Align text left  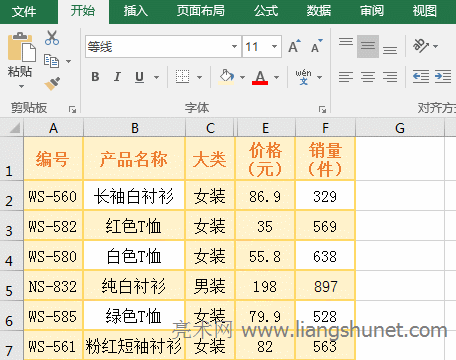point(346,77)
